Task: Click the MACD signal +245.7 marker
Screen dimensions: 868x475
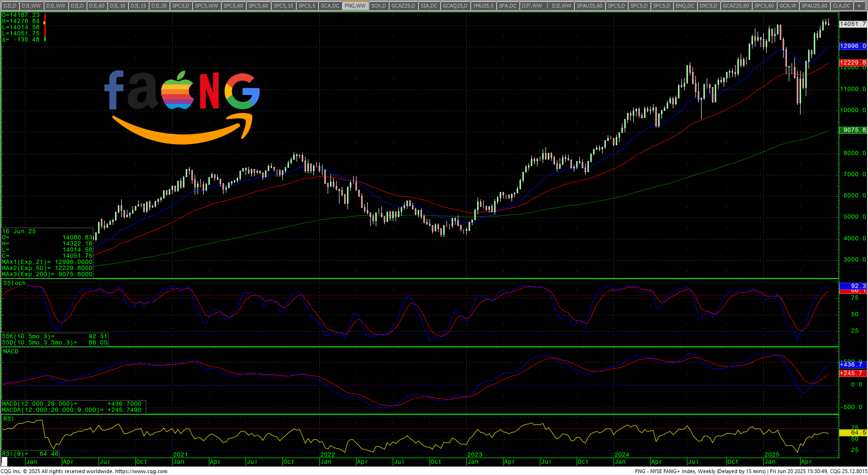Action: (x=853, y=373)
